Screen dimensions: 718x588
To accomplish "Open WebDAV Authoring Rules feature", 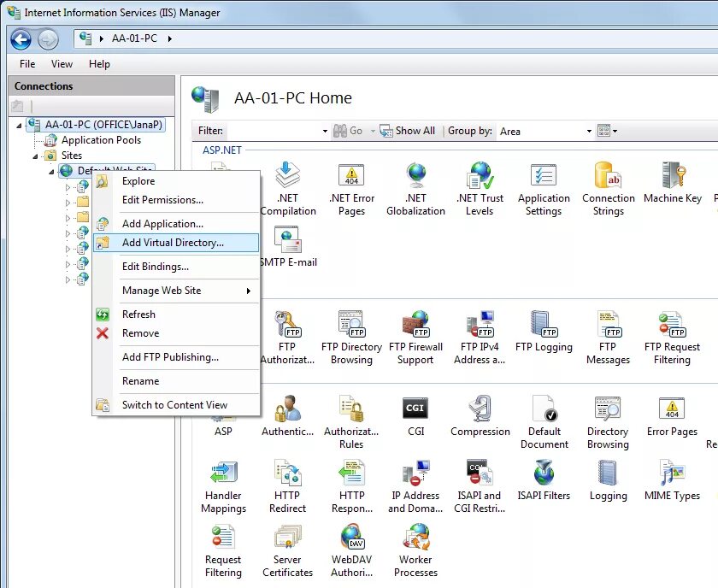I will pyautogui.click(x=351, y=550).
